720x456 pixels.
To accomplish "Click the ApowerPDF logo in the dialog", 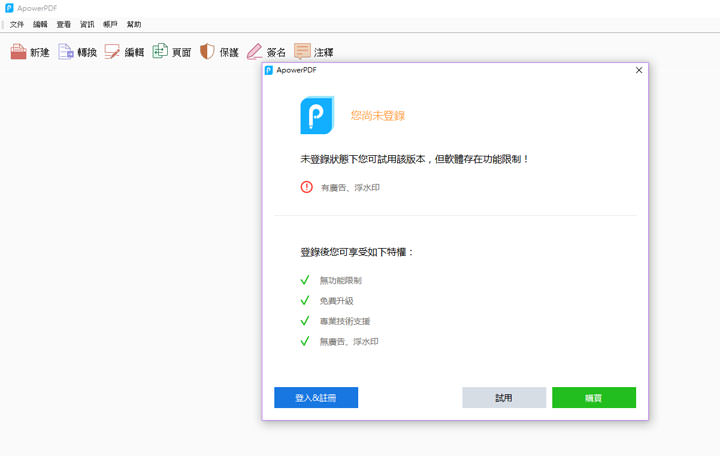I will click(317, 115).
